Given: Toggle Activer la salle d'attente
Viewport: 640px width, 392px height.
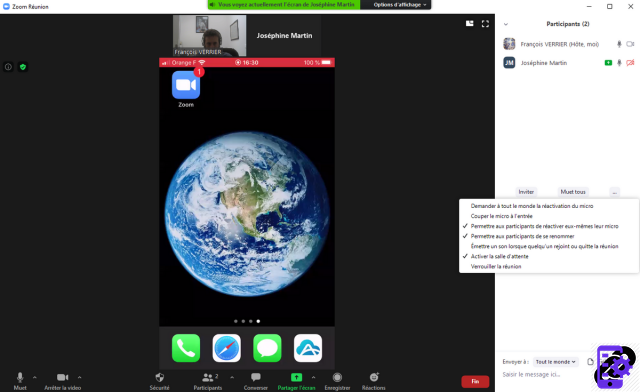Looking at the screenshot, I should coord(500,256).
